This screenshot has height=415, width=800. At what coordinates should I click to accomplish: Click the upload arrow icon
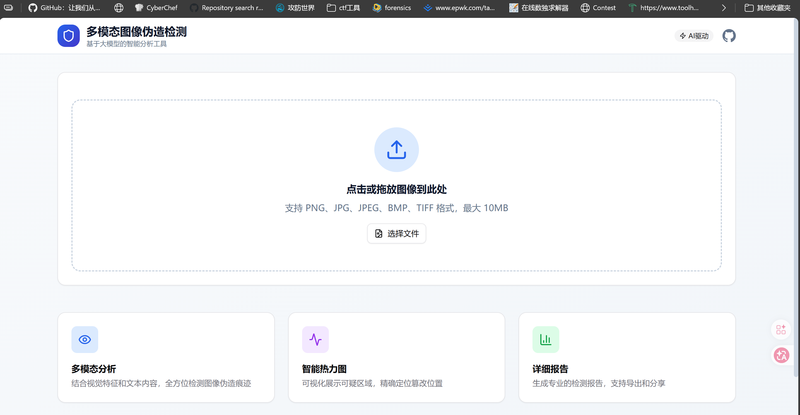(396, 150)
